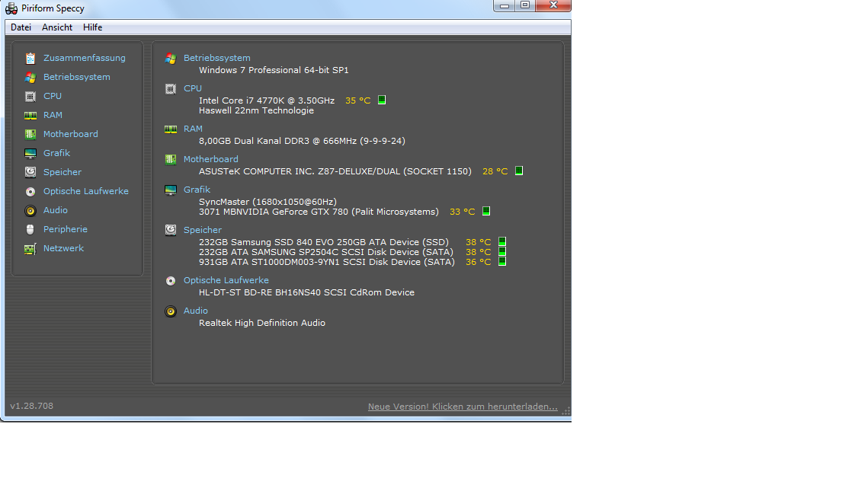Click the green CPU temperature indicator icon
The image size is (852, 504).
(382, 100)
